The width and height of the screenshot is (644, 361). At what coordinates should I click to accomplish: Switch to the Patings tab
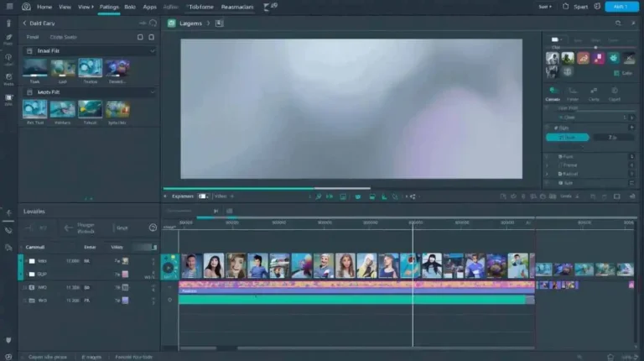[109, 7]
